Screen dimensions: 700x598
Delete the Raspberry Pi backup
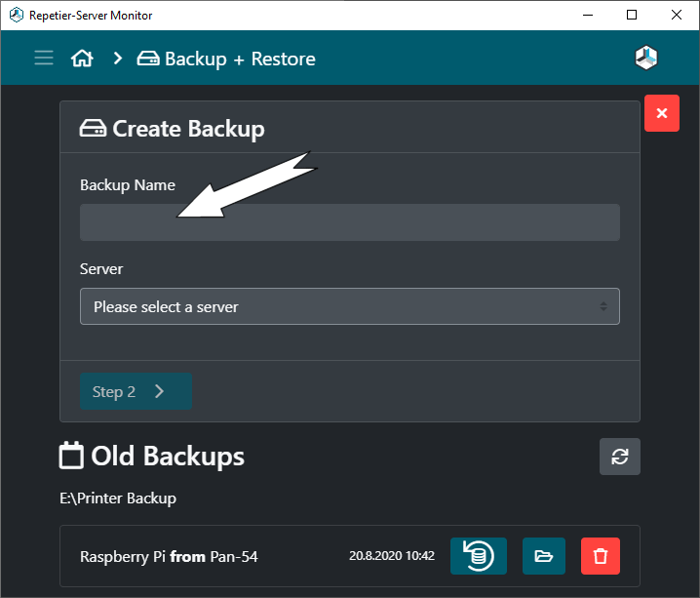click(600, 556)
